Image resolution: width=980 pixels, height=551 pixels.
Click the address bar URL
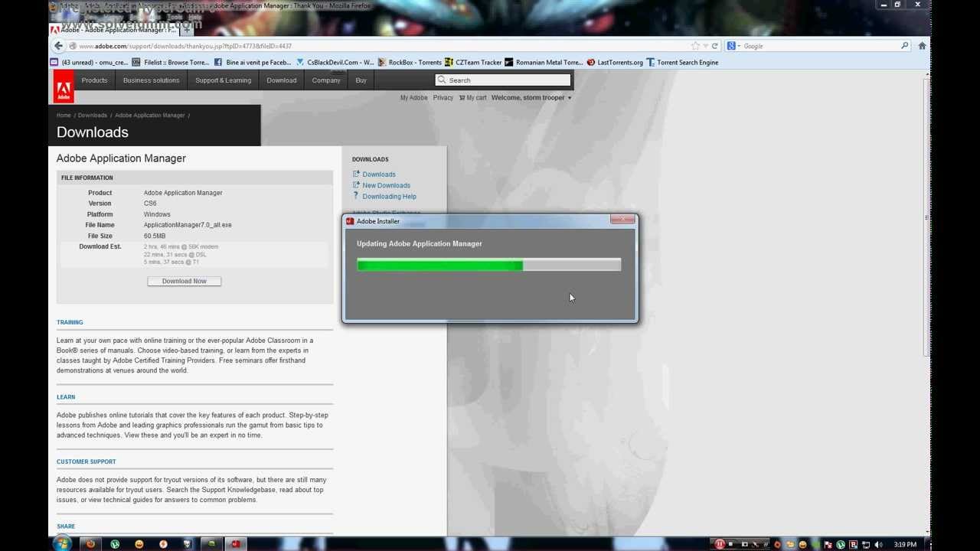pos(185,46)
